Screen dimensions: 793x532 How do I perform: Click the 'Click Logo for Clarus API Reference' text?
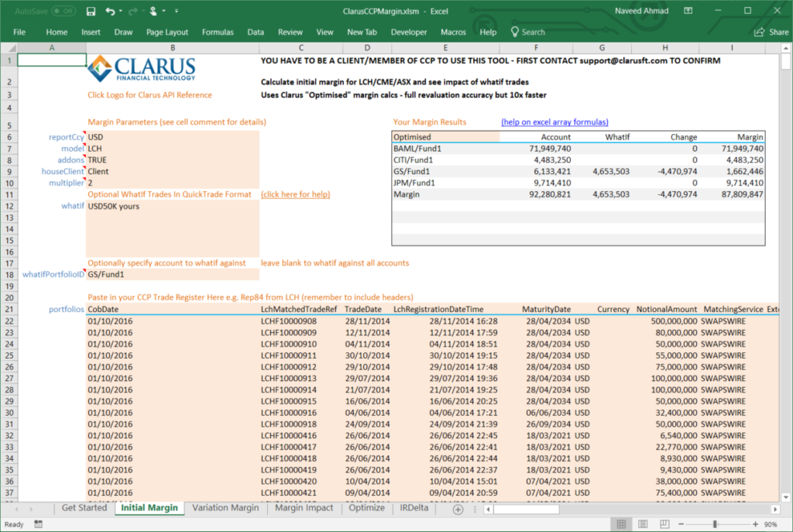click(149, 95)
